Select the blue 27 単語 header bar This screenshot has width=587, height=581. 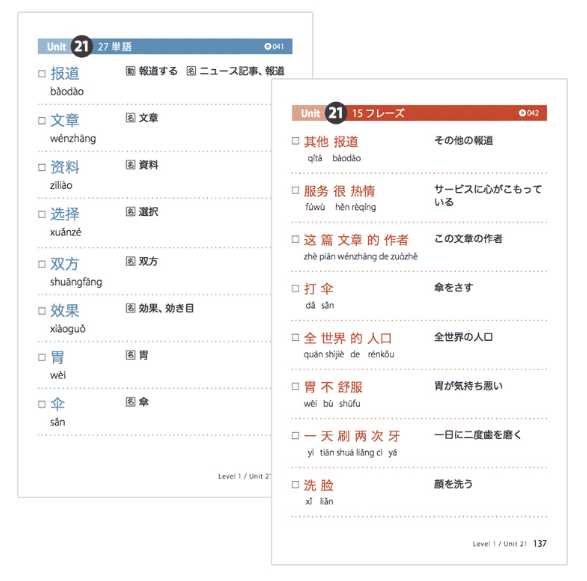(x=165, y=46)
